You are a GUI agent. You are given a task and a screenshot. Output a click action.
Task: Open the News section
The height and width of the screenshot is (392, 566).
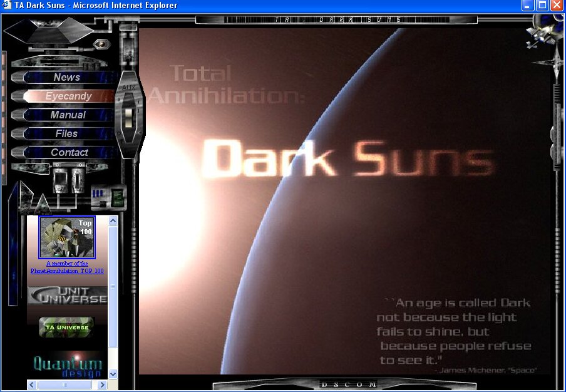(x=66, y=78)
